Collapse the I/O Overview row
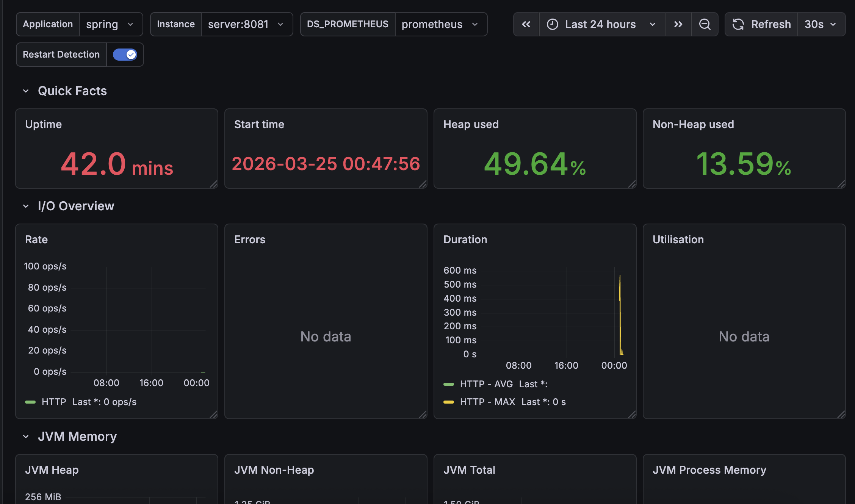Image resolution: width=855 pixels, height=504 pixels. click(26, 206)
